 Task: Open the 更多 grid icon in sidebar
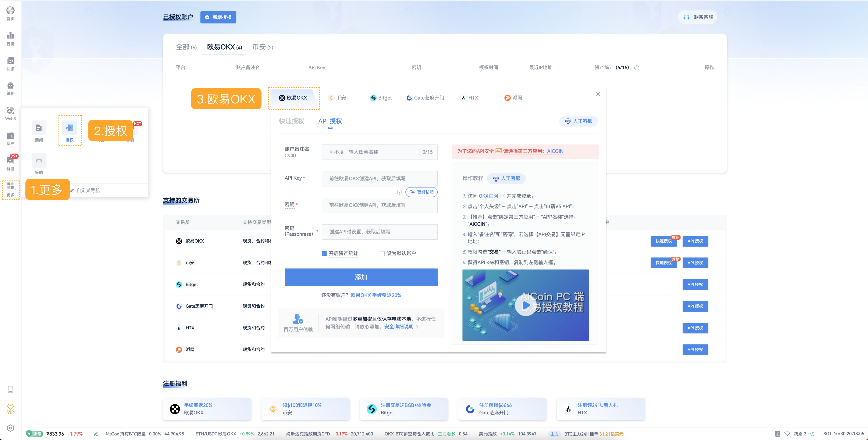10,189
